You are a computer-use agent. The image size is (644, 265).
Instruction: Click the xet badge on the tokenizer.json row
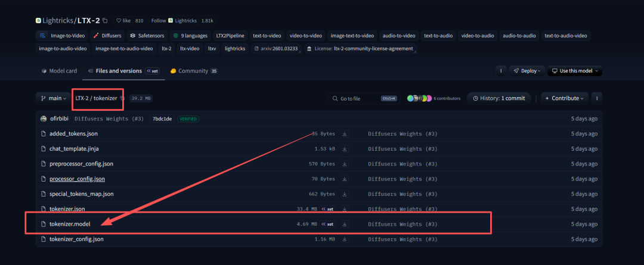(327, 209)
